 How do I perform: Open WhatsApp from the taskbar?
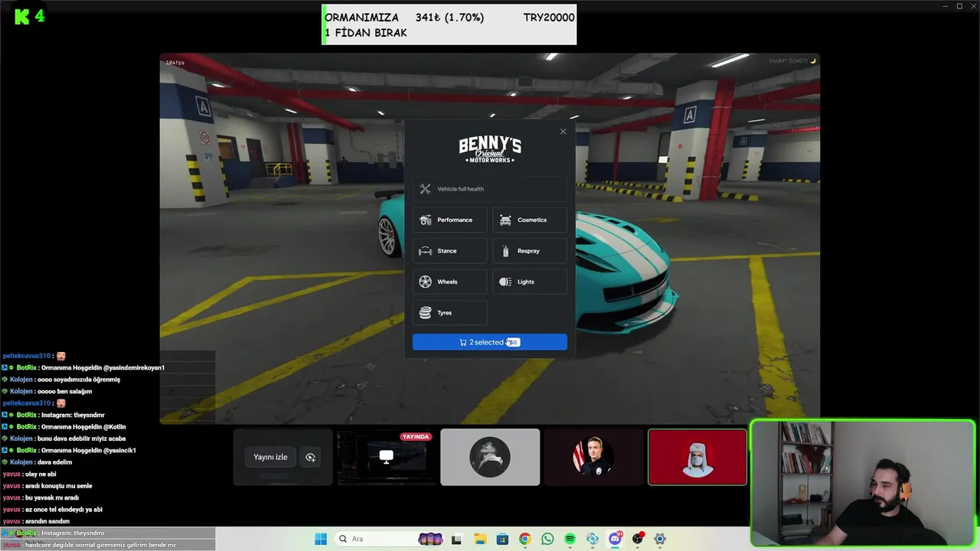(547, 539)
